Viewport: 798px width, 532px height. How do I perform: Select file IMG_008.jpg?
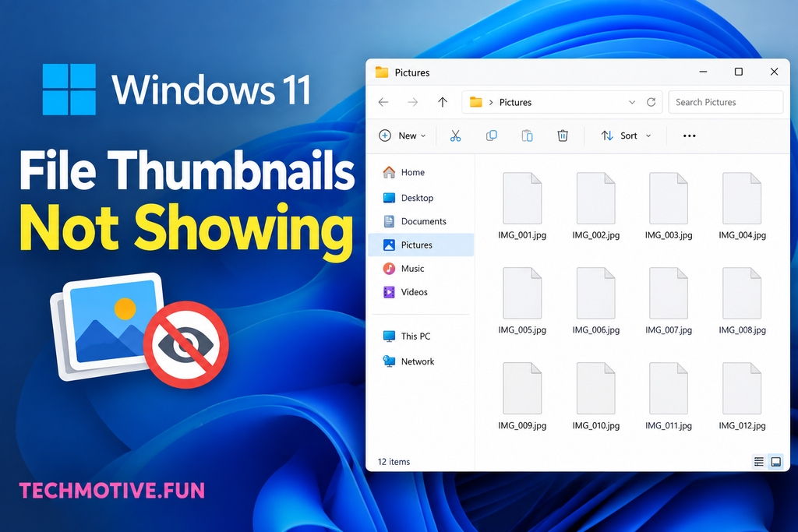742,301
